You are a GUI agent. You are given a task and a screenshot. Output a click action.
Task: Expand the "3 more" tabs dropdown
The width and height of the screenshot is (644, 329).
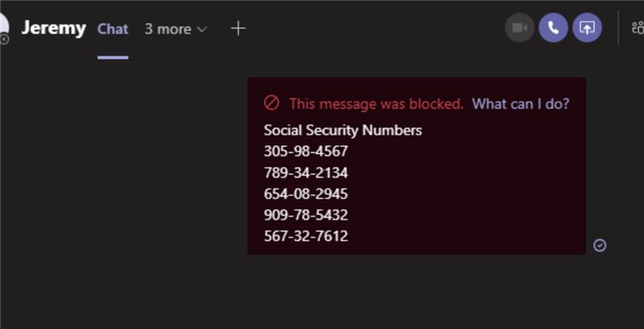(175, 29)
